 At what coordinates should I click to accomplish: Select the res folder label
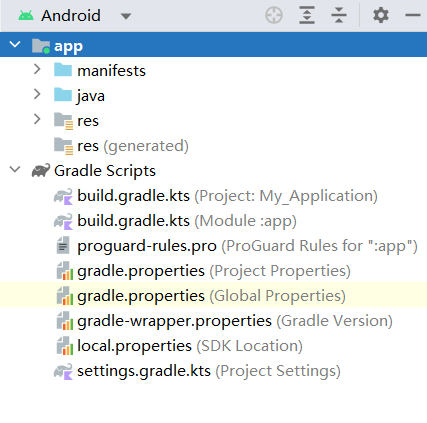[88, 121]
